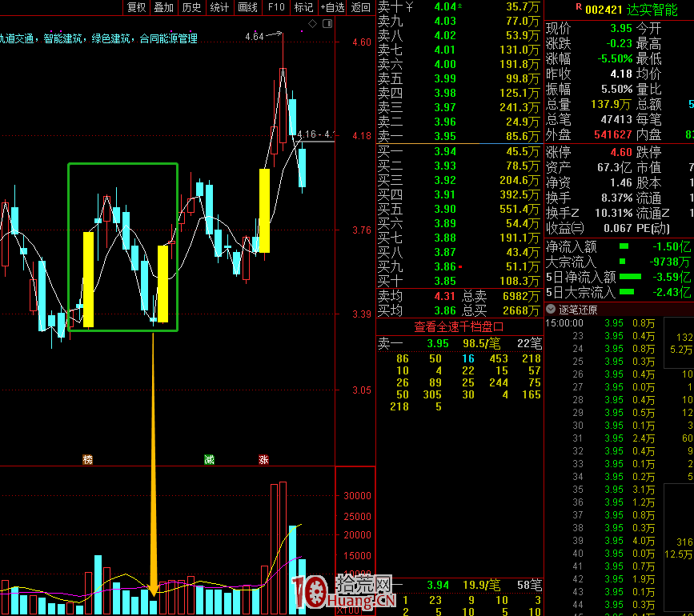Image resolution: width=694 pixels, height=616 pixels.
Task: Select the 卖一 price 3.95 in order book
Action: coord(445,136)
